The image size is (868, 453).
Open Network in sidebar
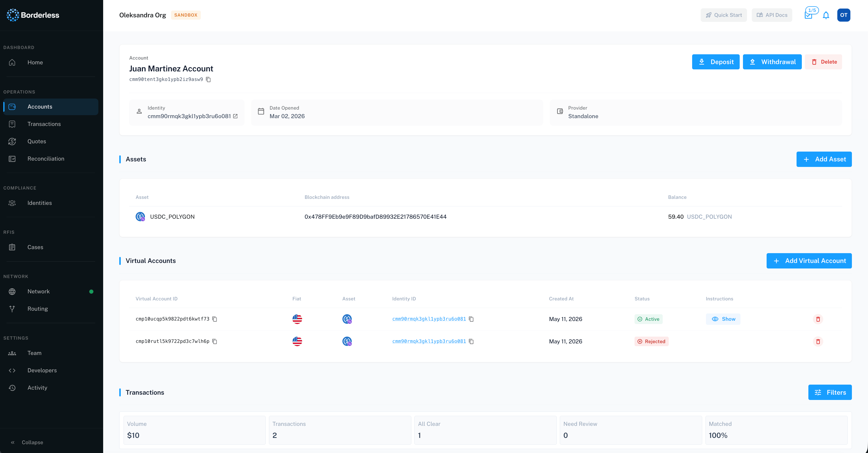pos(51,292)
